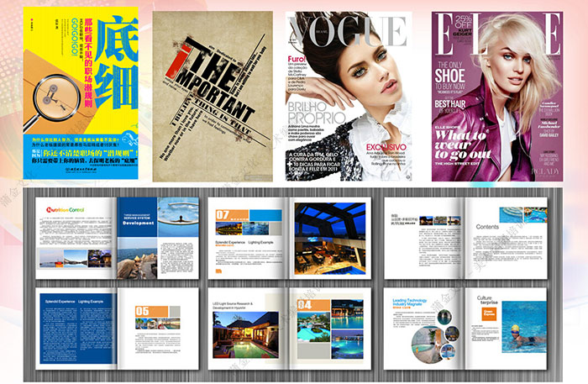This screenshot has width=588, height=384.
Task: Click the 'Contents' heading in brochure
Action: (487, 227)
